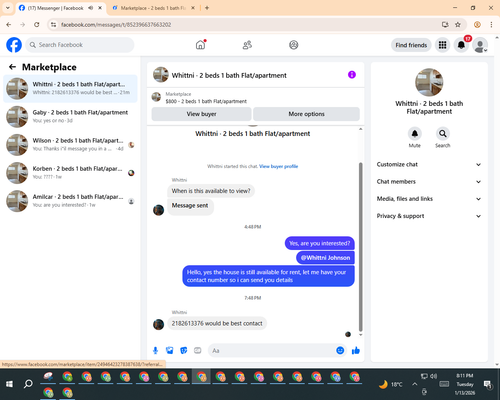Open Wilson conversation in the list
The width and height of the screenshot is (500, 400).
point(70,145)
